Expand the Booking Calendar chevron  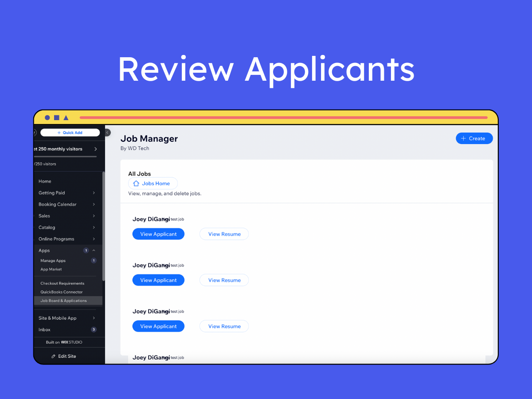pyautogui.click(x=94, y=204)
